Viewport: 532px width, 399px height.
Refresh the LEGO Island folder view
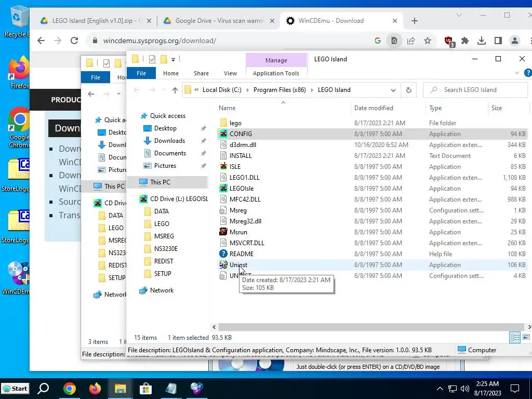(x=409, y=90)
